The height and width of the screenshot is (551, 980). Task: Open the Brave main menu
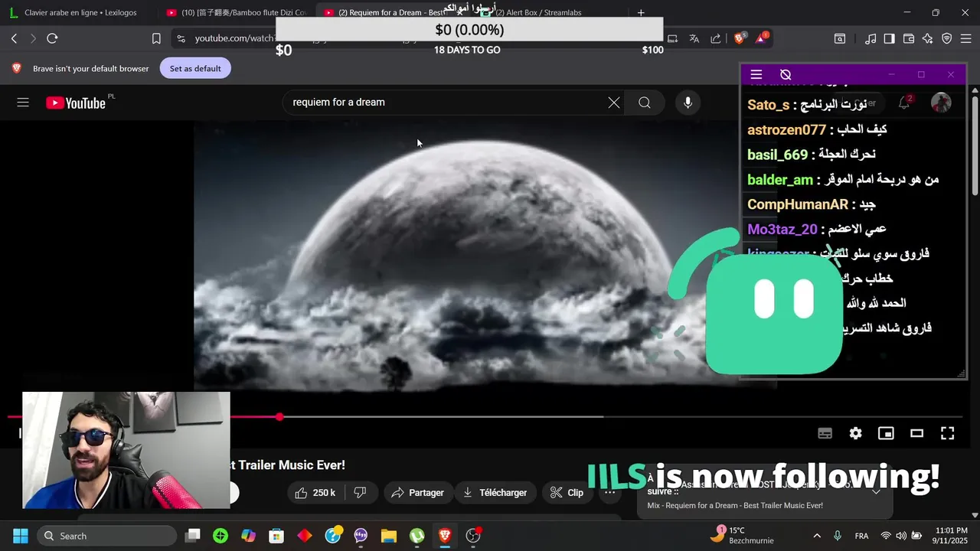[x=966, y=38]
